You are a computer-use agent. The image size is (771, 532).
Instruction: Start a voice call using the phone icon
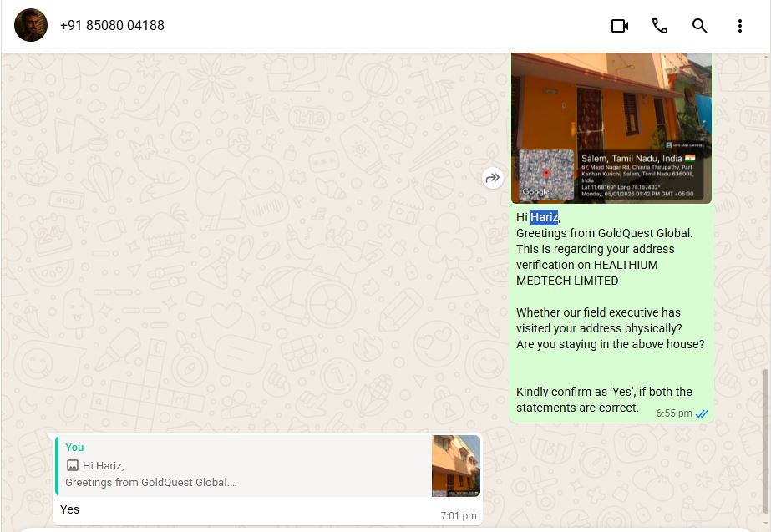tap(659, 26)
